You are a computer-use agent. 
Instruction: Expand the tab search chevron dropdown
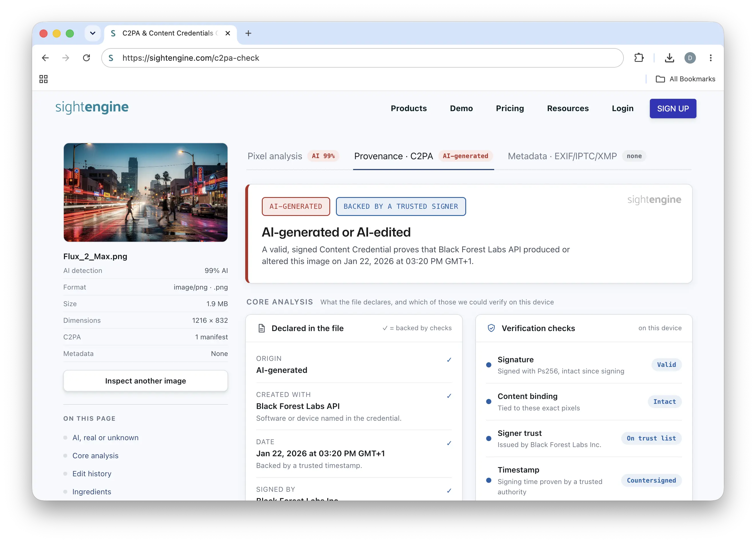92,33
